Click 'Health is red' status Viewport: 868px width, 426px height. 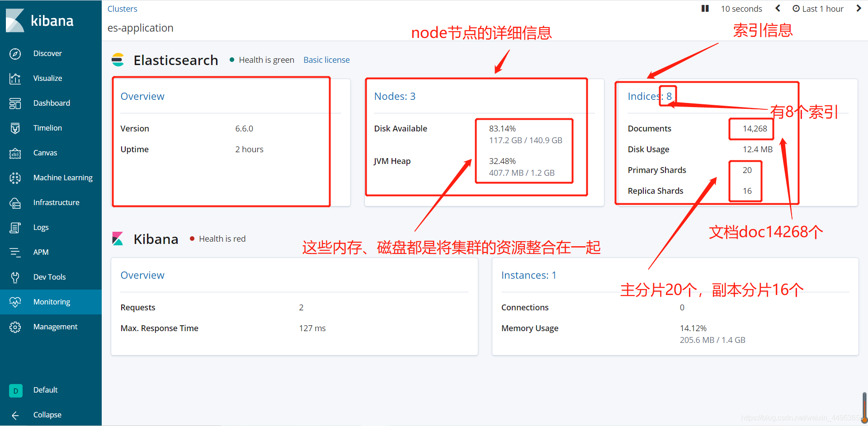tap(222, 239)
